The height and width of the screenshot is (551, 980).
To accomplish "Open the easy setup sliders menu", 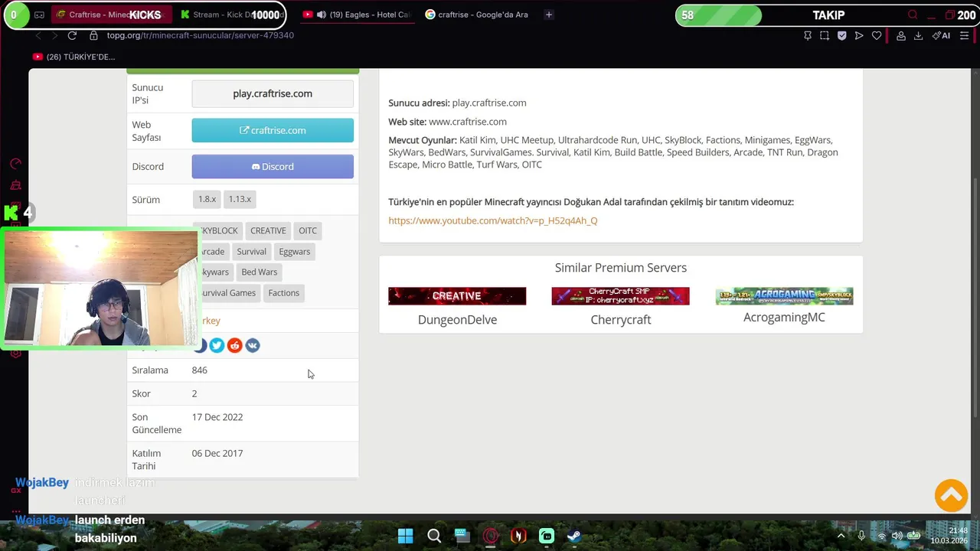I will pyautogui.click(x=964, y=35).
